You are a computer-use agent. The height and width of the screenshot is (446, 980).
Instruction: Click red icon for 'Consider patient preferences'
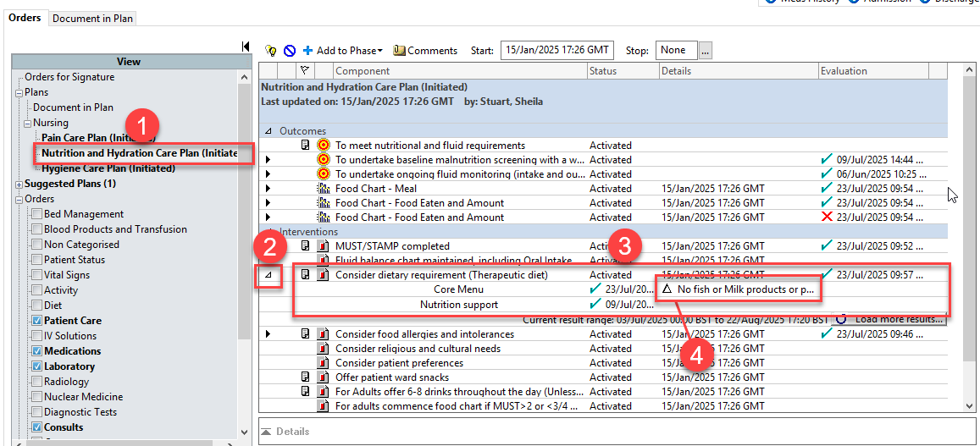[x=323, y=363]
